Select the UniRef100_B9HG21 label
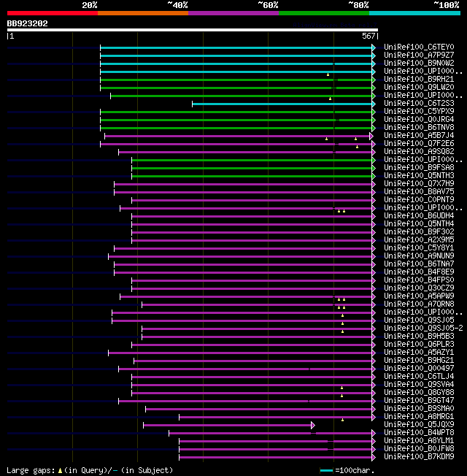Screen dimensions: 467x476 (419, 361)
